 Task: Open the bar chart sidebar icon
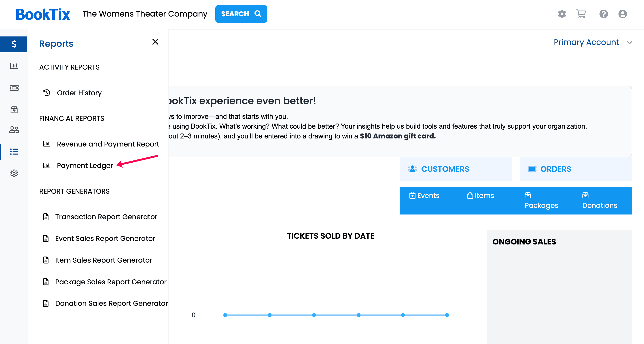point(14,66)
